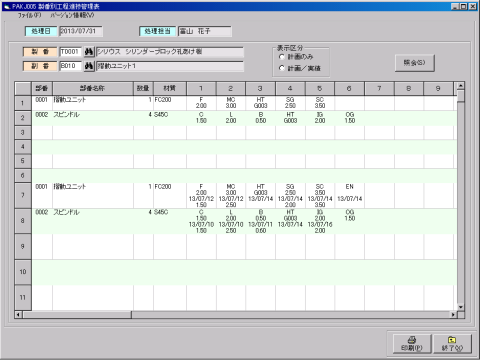This screenshot has height=360, width=480.
Task: Select row header 8 in the grid
Action: 23,221
